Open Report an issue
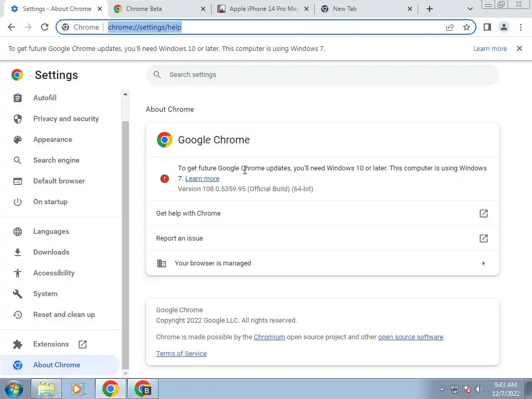Image resolution: width=532 pixels, height=399 pixels. (322, 238)
